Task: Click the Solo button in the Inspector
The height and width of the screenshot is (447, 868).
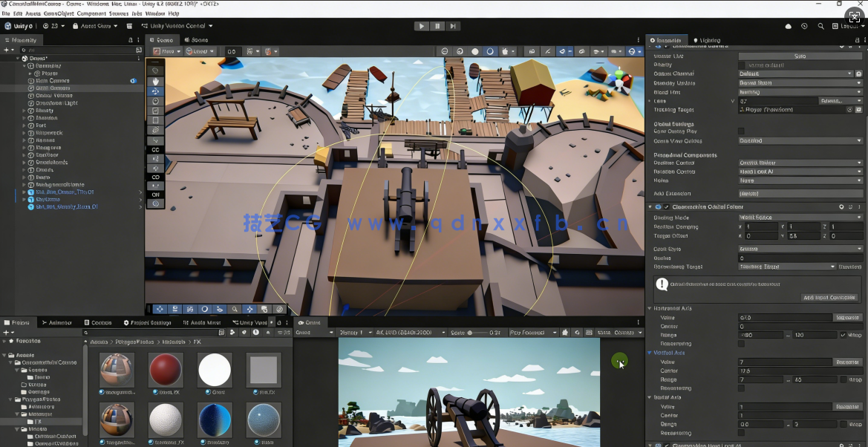Action: [800, 56]
